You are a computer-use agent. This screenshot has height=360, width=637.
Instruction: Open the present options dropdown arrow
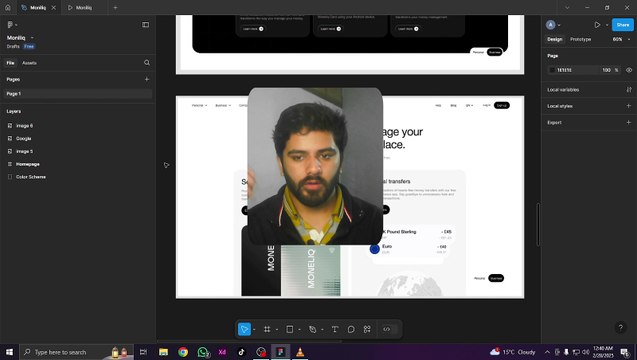pyautogui.click(x=607, y=25)
